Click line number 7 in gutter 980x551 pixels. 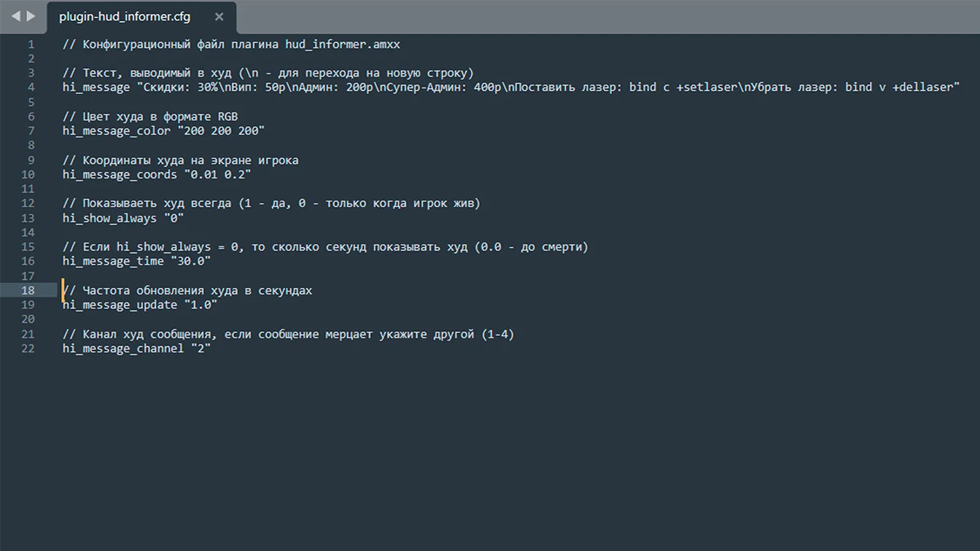pos(31,131)
